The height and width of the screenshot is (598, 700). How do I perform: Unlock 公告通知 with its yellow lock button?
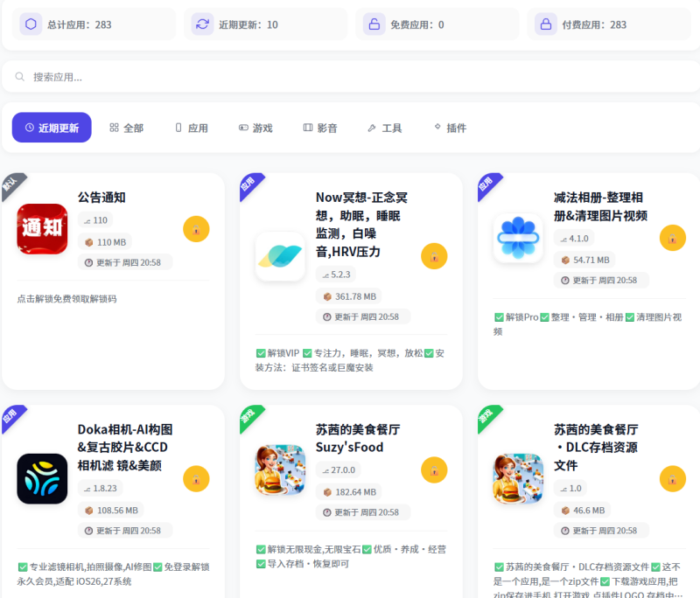pyautogui.click(x=196, y=229)
